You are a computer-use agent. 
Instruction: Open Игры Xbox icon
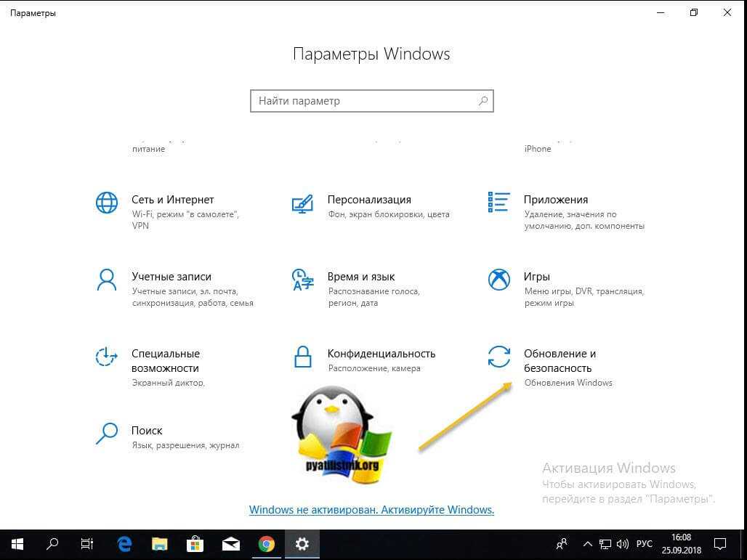(499, 280)
